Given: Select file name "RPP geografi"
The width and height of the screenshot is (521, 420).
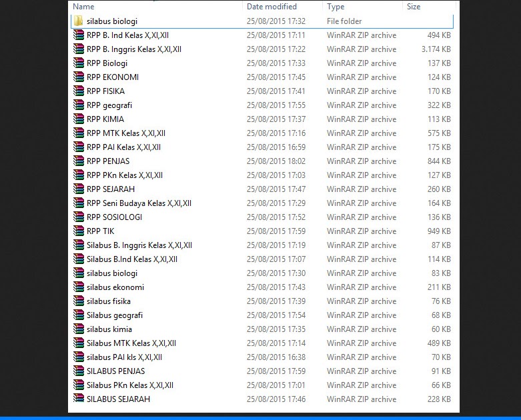Looking at the screenshot, I should coord(109,105).
